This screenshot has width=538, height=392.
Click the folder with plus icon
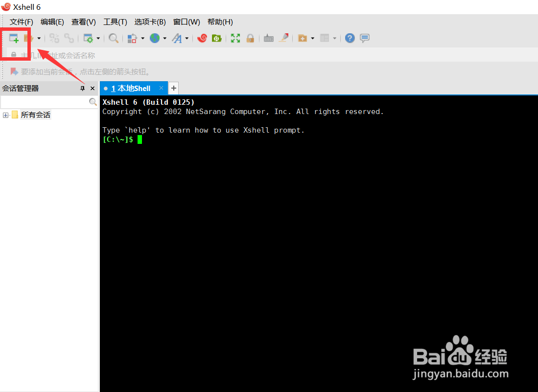(x=302, y=38)
